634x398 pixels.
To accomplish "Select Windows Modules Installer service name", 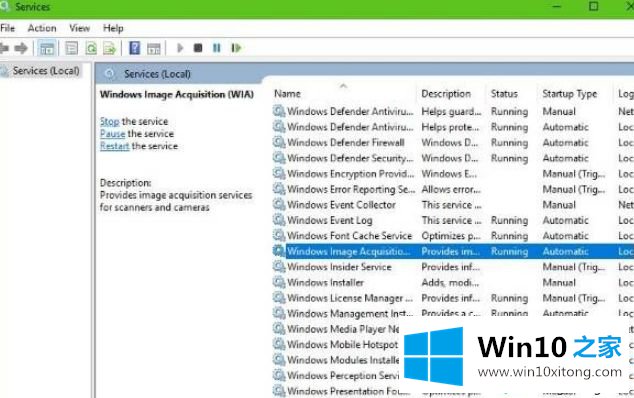I will [x=343, y=360].
